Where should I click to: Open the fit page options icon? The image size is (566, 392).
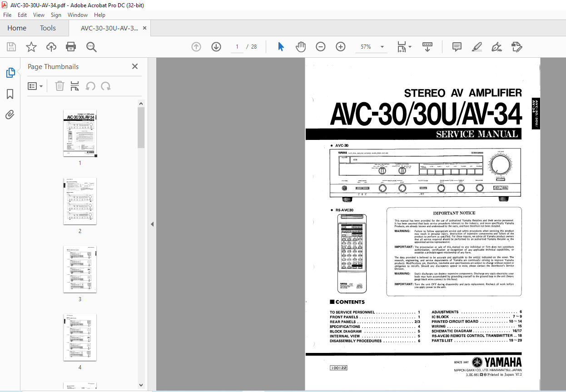click(404, 47)
